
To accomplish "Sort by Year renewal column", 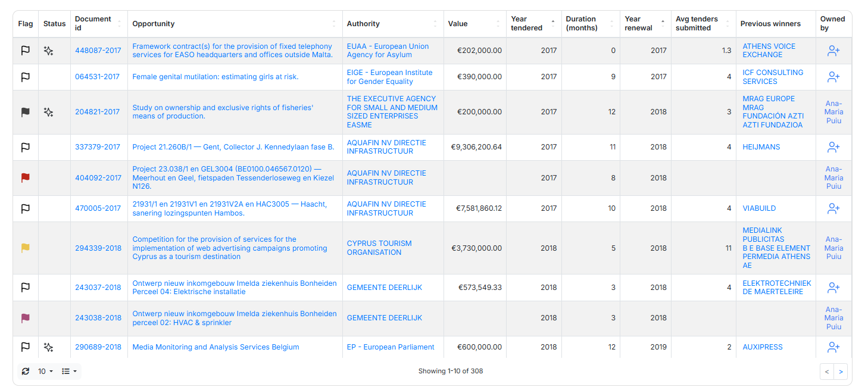I will coord(645,24).
